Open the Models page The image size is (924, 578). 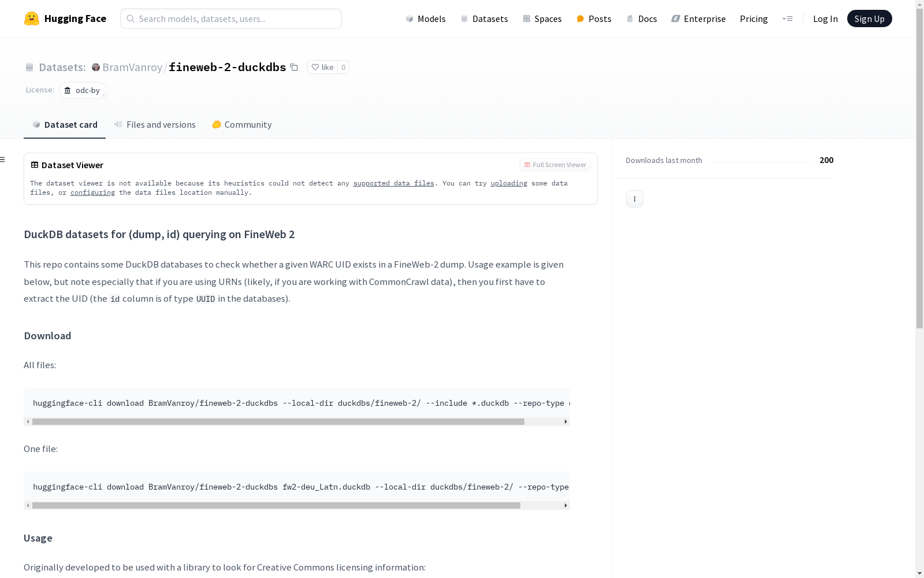click(x=426, y=18)
